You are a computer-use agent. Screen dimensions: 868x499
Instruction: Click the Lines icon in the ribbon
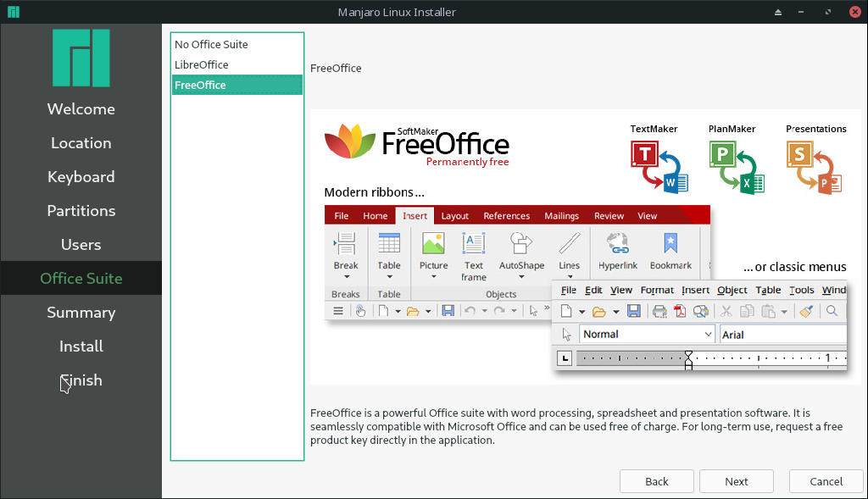pos(569,243)
